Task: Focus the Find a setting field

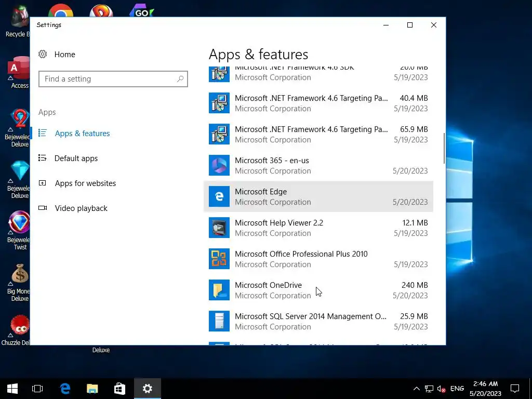Action: pos(113,79)
